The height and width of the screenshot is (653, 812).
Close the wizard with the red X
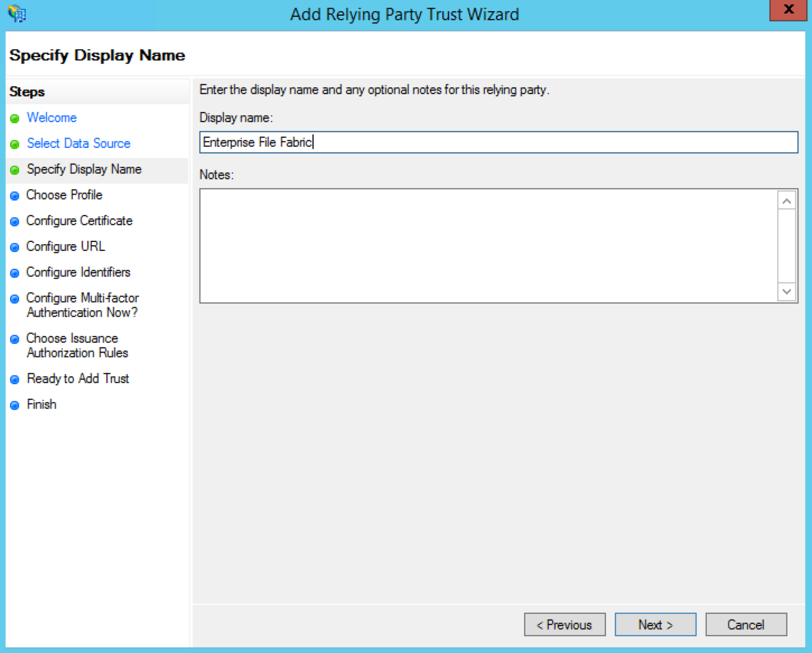788,10
